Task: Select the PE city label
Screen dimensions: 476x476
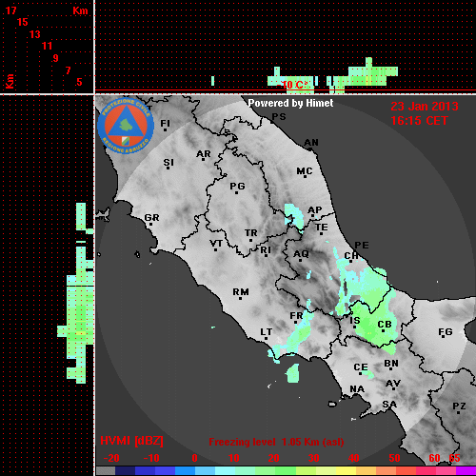Action: point(362,245)
